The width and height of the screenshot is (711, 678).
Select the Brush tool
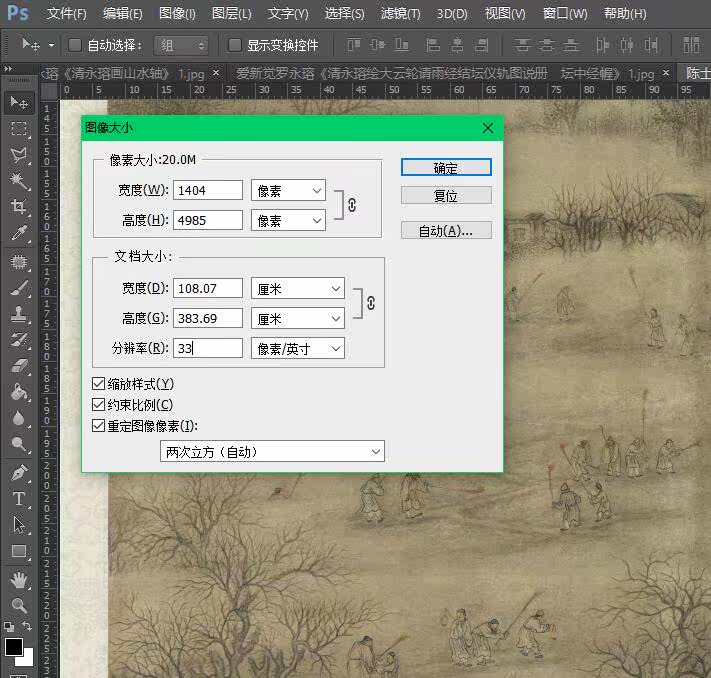(x=19, y=288)
